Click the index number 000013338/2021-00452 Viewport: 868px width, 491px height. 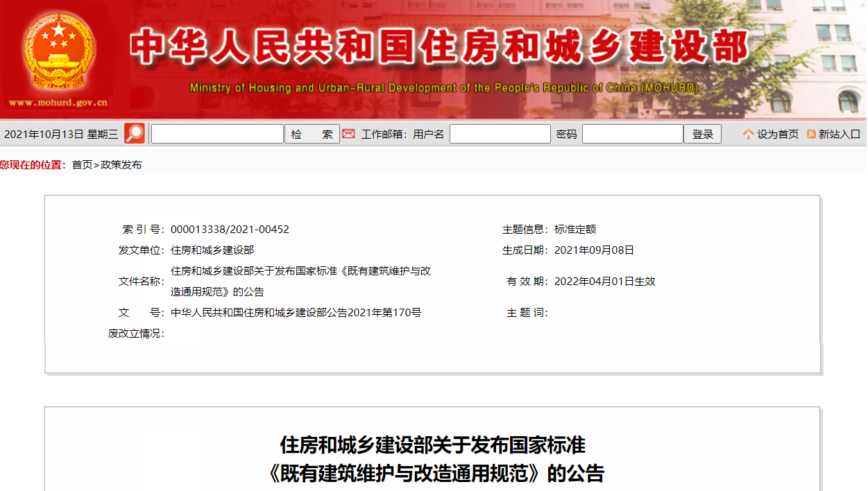[x=230, y=230]
